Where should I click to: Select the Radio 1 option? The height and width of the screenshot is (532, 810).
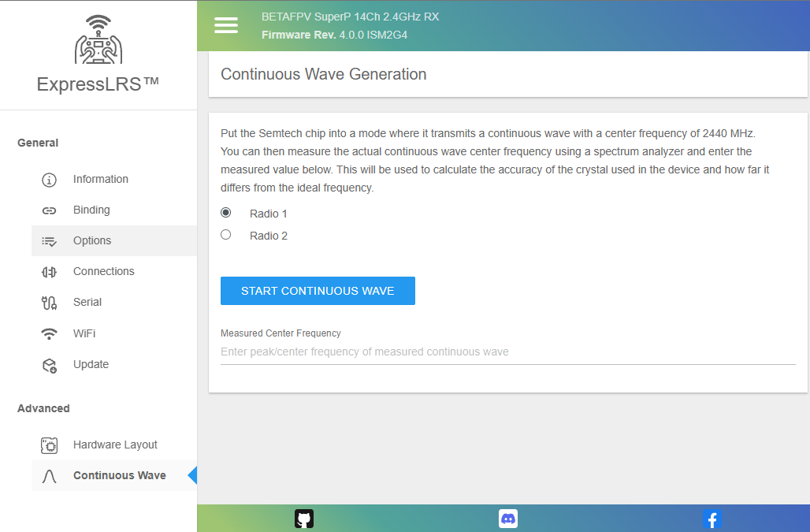[x=226, y=213]
